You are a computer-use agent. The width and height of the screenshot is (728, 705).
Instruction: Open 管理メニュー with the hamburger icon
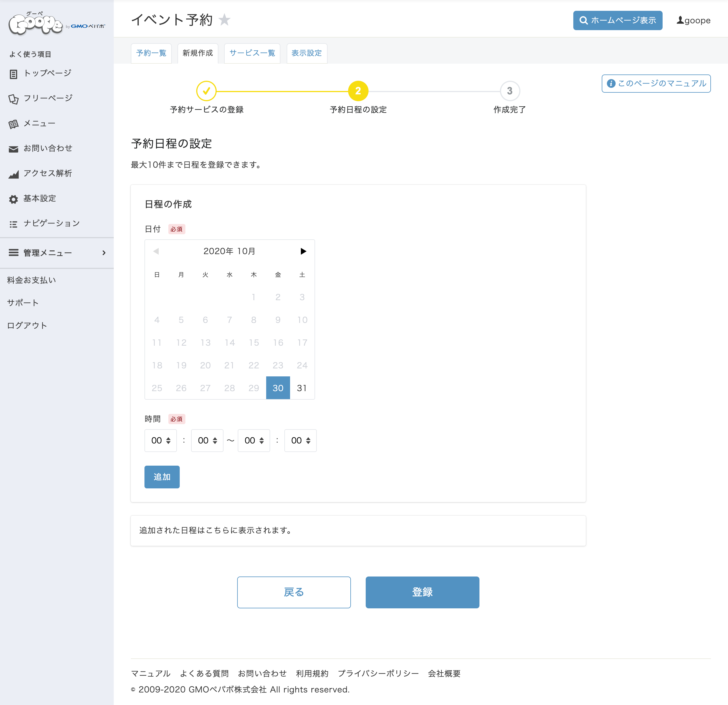[14, 253]
